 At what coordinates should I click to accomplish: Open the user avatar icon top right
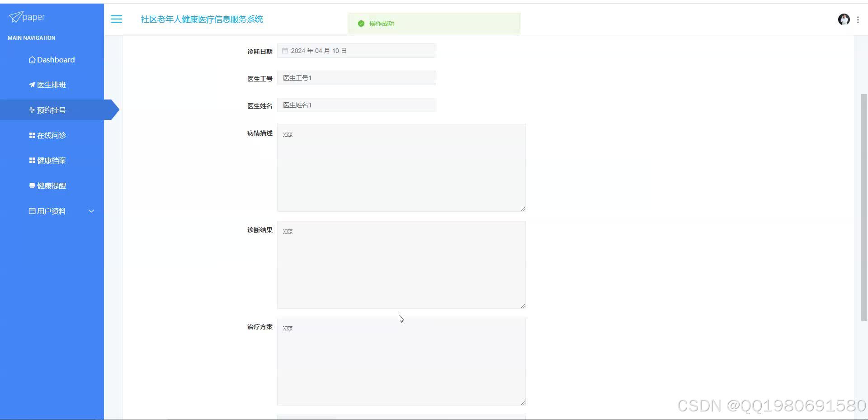844,19
